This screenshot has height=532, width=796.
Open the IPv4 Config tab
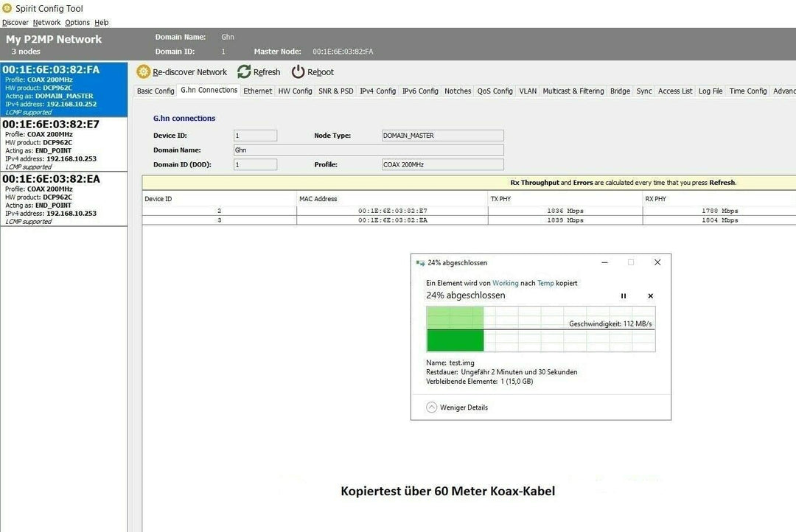click(377, 91)
